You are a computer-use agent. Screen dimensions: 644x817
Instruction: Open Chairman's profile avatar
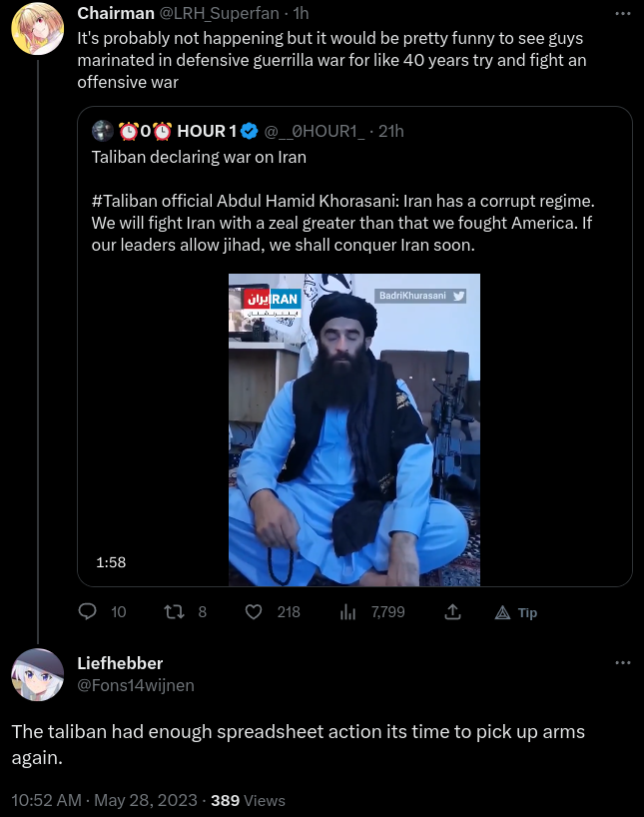coord(38,28)
